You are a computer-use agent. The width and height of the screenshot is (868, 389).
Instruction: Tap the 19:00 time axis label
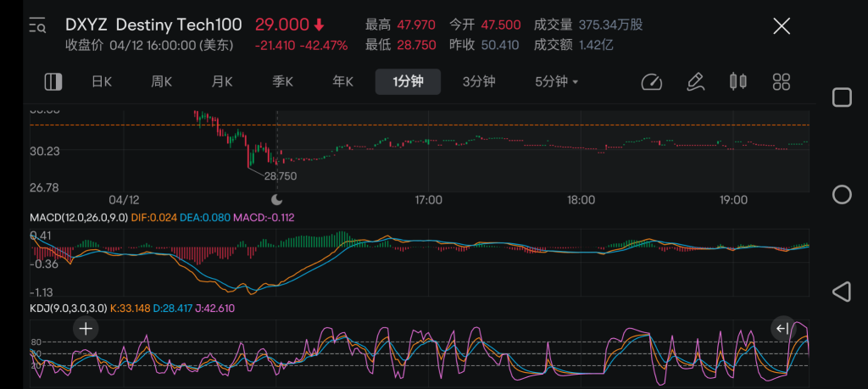[x=732, y=200]
